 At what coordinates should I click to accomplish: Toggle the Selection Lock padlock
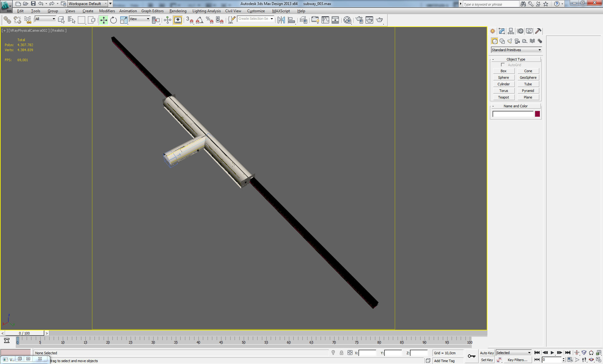[x=341, y=353]
